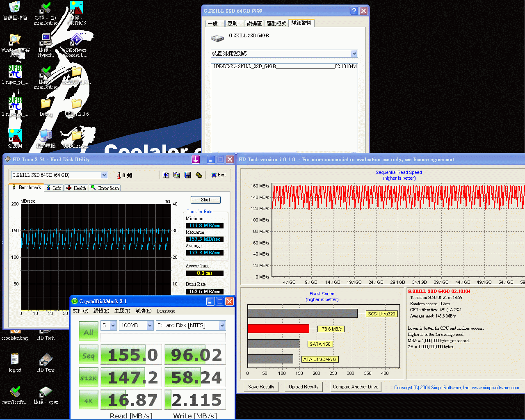
Task: Select the memTestPr... icon near bottom-left desktop
Action: coord(15,395)
